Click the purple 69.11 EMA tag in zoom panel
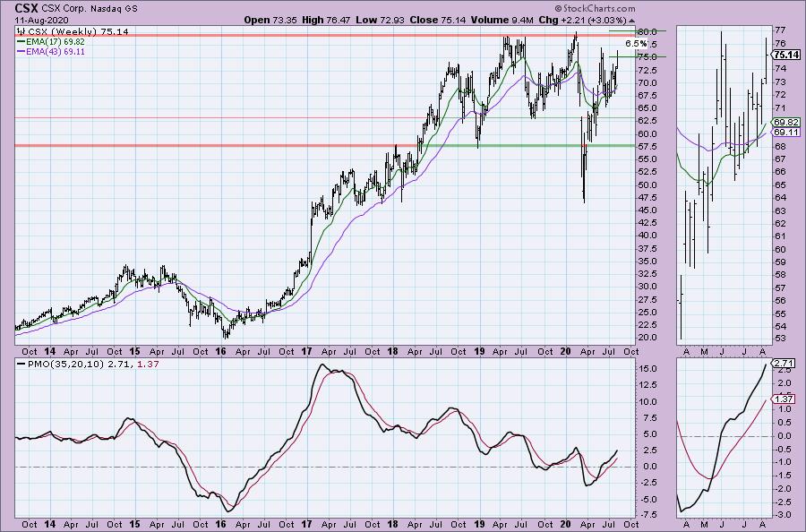The height and width of the screenshot is (532, 806). click(x=785, y=132)
